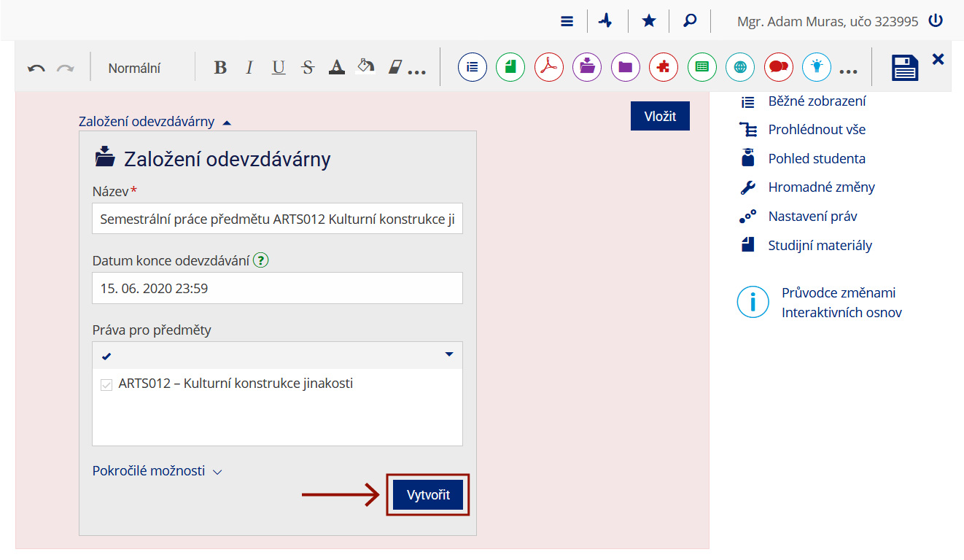Close the editor with X icon
The height and width of the screenshot is (560, 964).
coord(938,59)
